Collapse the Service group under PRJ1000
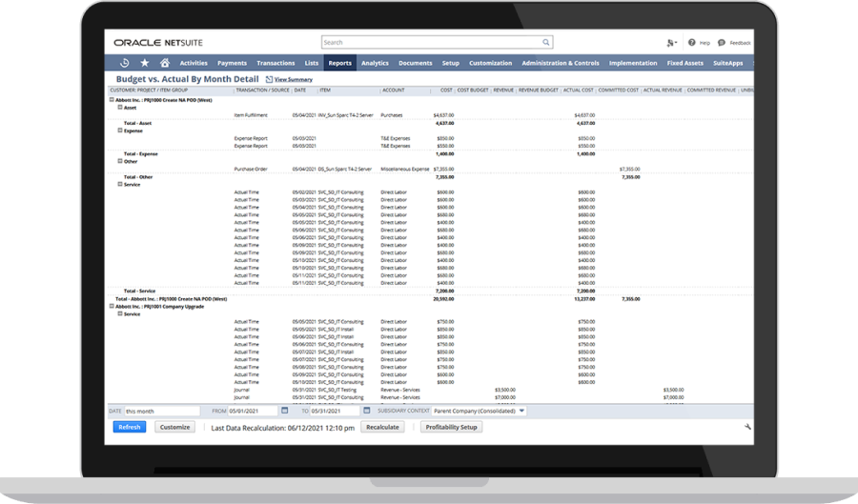This screenshot has width=858, height=504. pyautogui.click(x=120, y=184)
